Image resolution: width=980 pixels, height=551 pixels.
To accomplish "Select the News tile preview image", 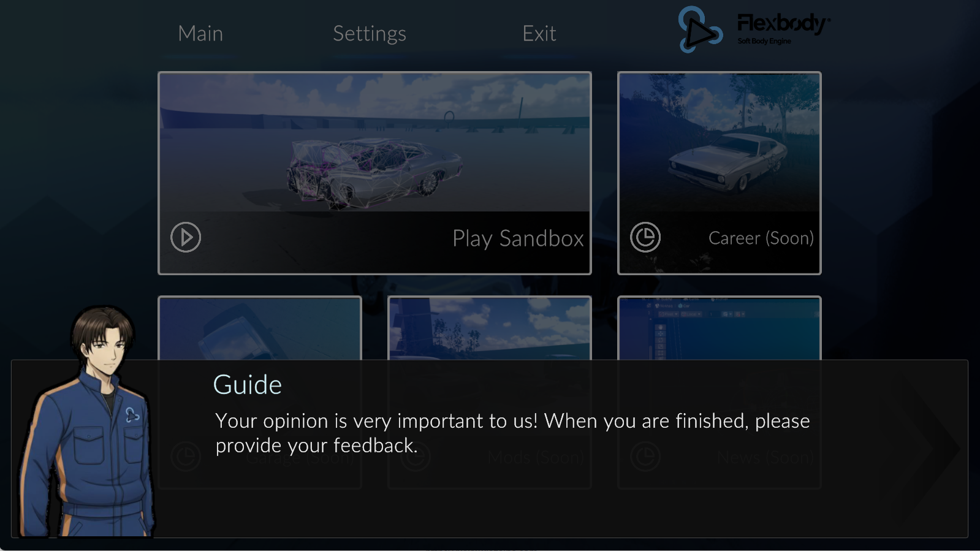I will 720,329.
